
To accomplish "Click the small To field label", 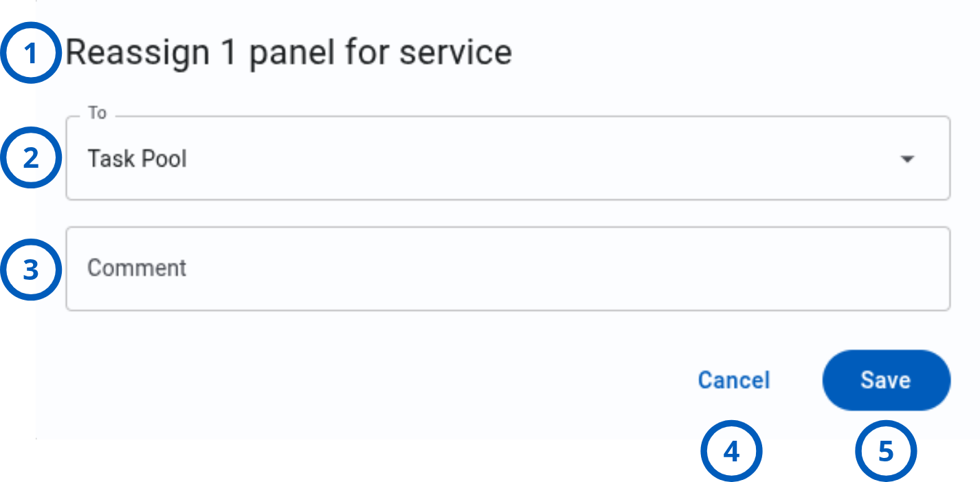I will tap(97, 113).
